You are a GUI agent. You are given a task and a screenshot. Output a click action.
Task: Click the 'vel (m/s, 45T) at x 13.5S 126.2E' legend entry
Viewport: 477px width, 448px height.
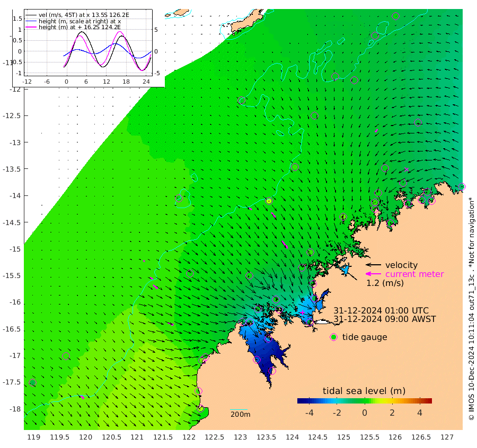pos(84,15)
